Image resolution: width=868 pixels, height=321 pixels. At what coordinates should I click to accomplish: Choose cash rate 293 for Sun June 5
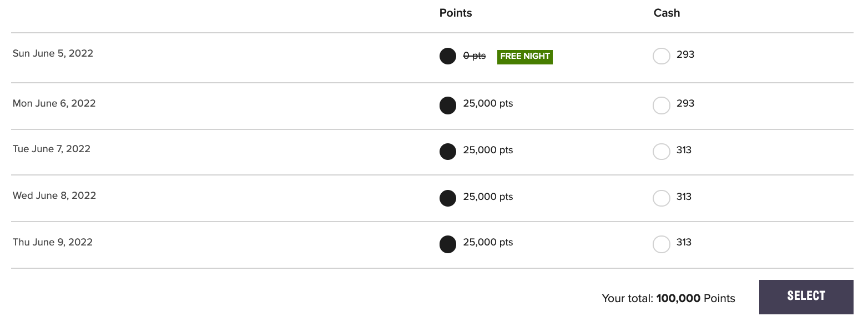(x=662, y=56)
